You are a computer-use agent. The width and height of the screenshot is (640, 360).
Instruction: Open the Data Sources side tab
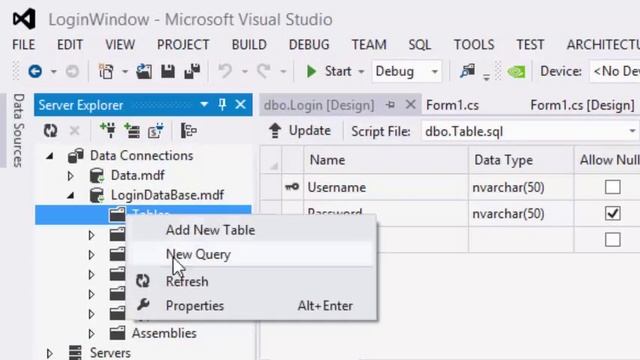point(18,130)
